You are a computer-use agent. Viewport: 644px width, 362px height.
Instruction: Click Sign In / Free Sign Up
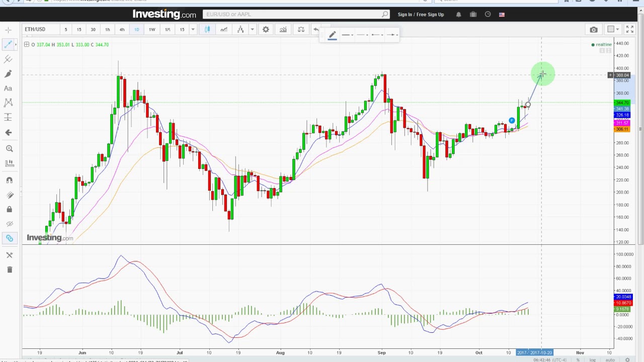click(421, 15)
